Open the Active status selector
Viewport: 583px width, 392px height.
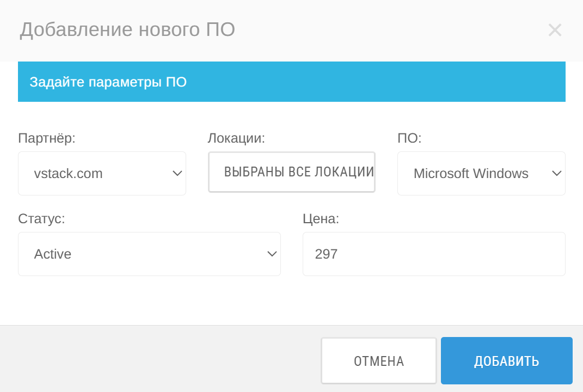tap(149, 254)
